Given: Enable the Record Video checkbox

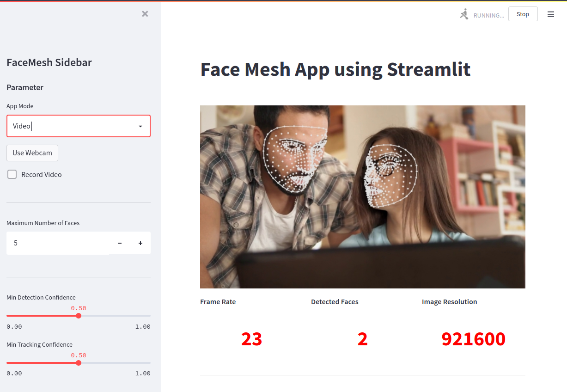Looking at the screenshot, I should pyautogui.click(x=12, y=174).
